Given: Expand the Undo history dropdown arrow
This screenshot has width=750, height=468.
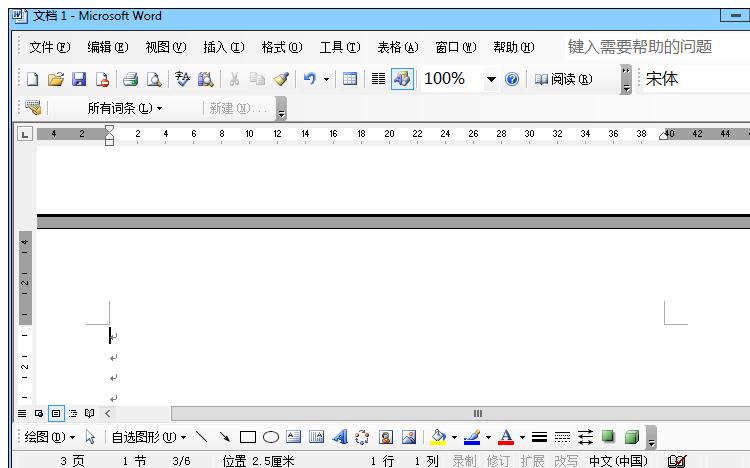Looking at the screenshot, I should (x=326, y=79).
